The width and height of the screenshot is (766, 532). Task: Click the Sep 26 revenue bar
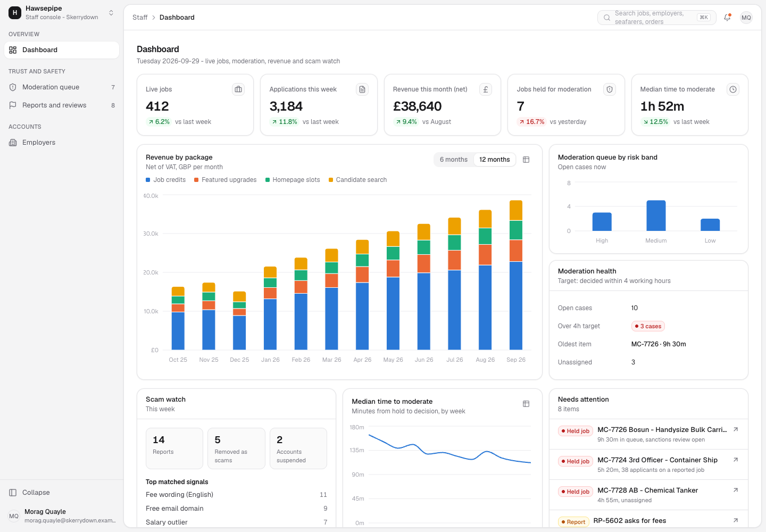[x=516, y=275]
